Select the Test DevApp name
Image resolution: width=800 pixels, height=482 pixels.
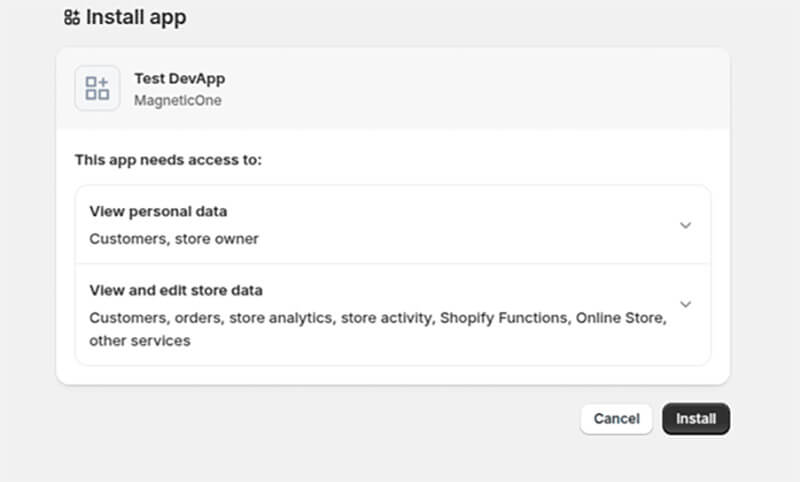180,79
